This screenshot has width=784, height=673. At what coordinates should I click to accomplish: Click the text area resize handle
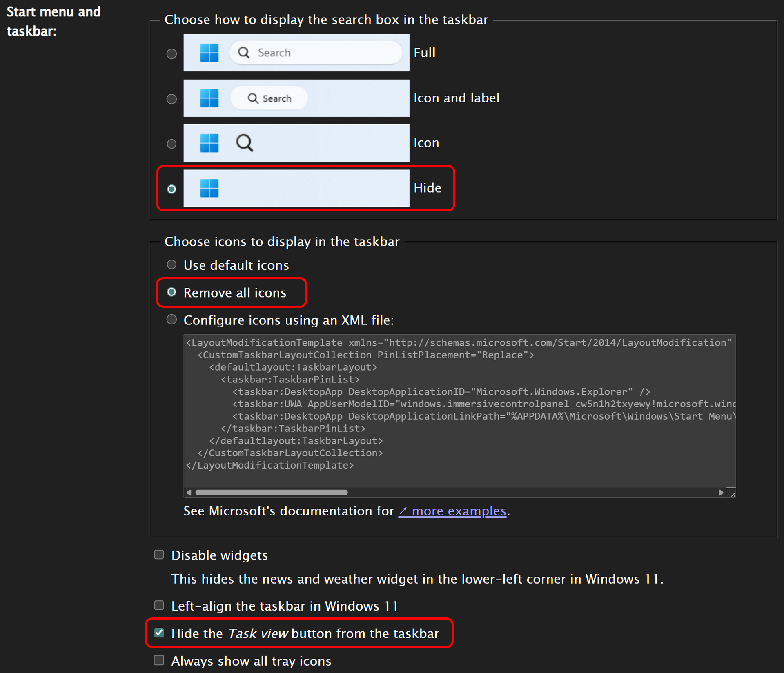pyautogui.click(x=732, y=493)
